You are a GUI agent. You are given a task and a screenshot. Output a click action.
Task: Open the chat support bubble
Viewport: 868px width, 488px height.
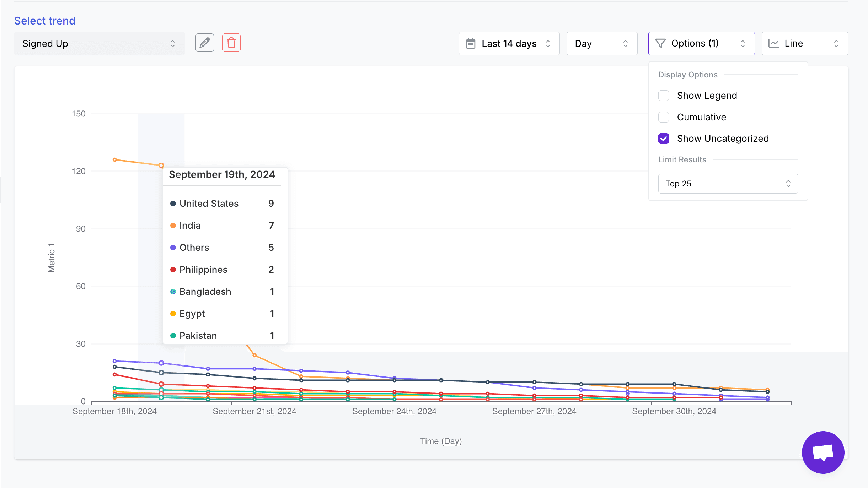823,452
